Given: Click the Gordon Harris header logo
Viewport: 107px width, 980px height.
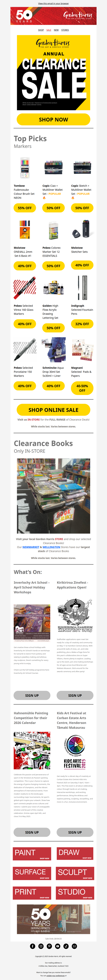Looking at the screenshot, I should (x=78, y=16).
